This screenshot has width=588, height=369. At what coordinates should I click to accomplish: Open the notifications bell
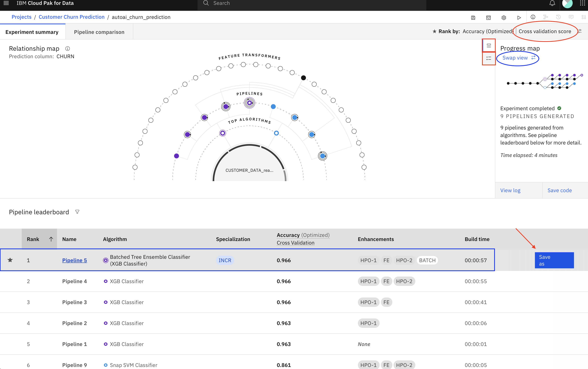pos(552,3)
